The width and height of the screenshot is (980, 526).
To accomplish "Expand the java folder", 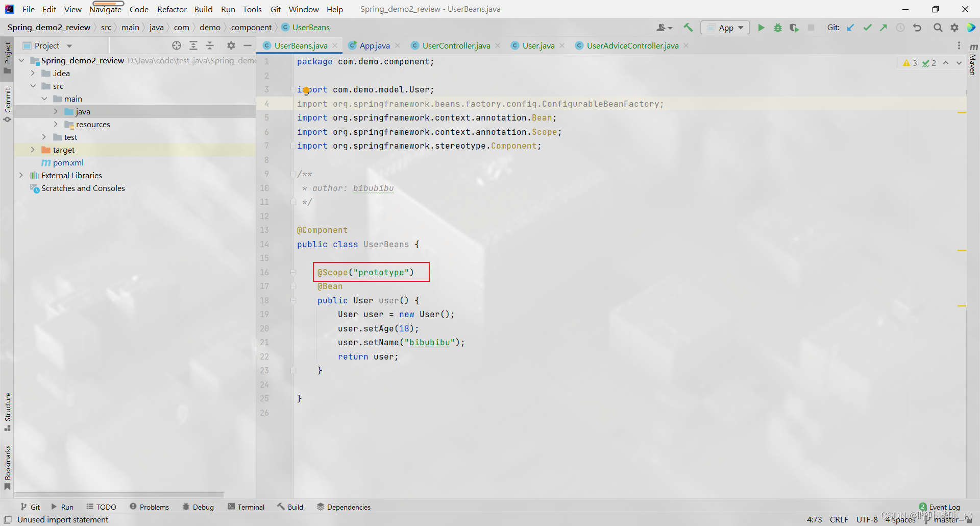I will (56, 111).
